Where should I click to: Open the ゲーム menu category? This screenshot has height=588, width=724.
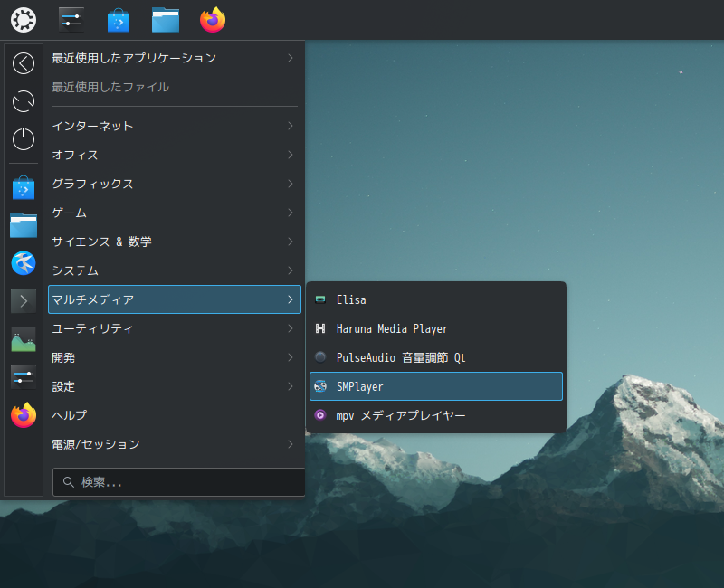[x=175, y=213]
